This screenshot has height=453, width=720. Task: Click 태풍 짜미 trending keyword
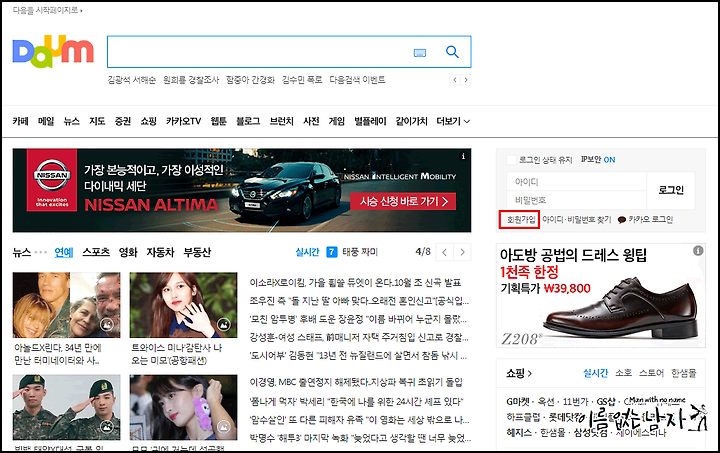coord(360,252)
